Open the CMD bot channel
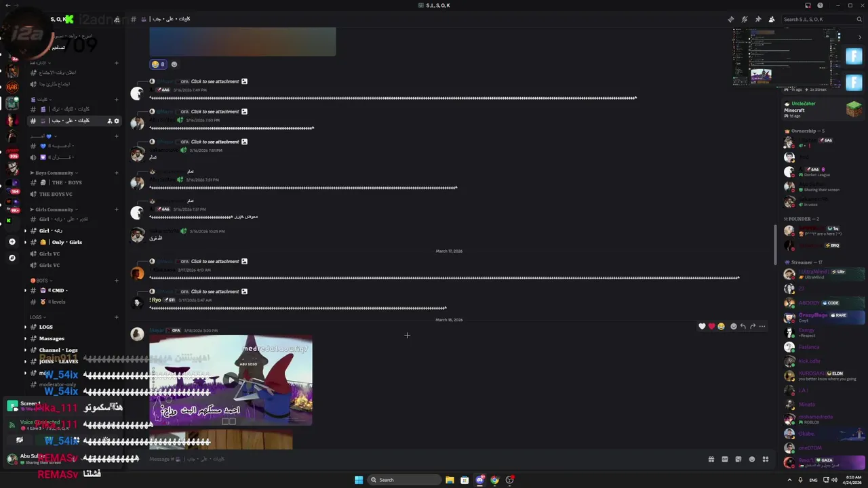The image size is (868, 488). pos(73,290)
